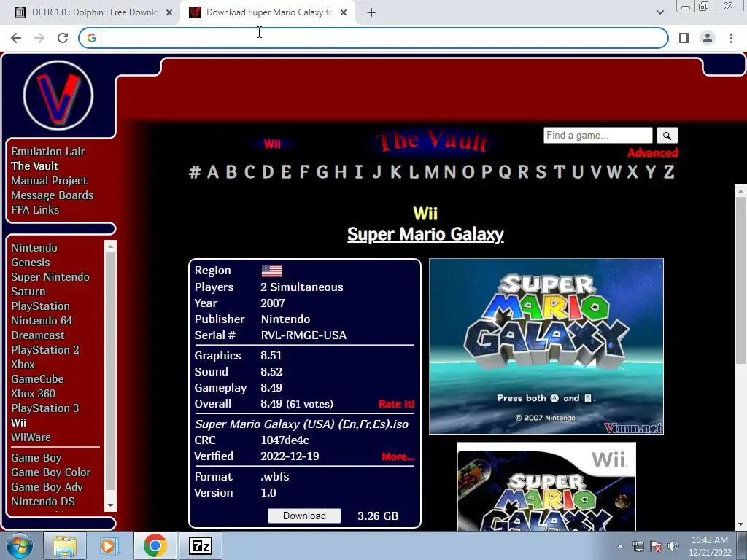Image resolution: width=747 pixels, height=560 pixels.
Task: Click the Vimm's Lair V logo
Action: tap(58, 96)
